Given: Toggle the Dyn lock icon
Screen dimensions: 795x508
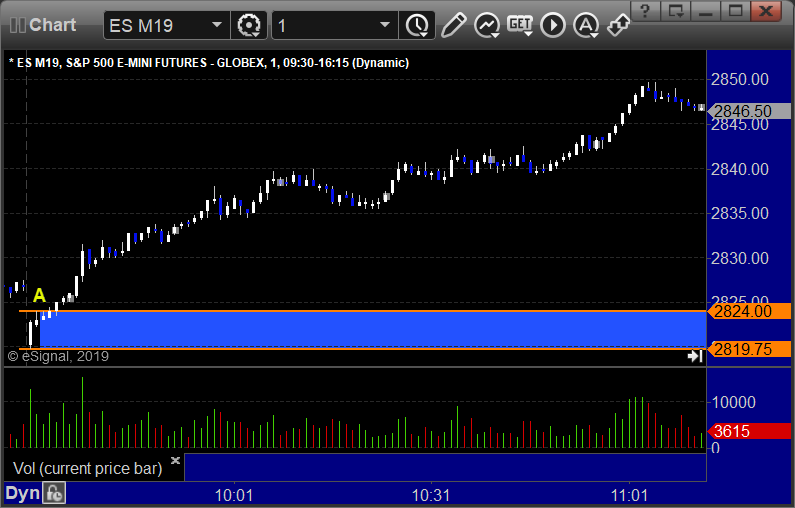Looking at the screenshot, I should tap(54, 493).
